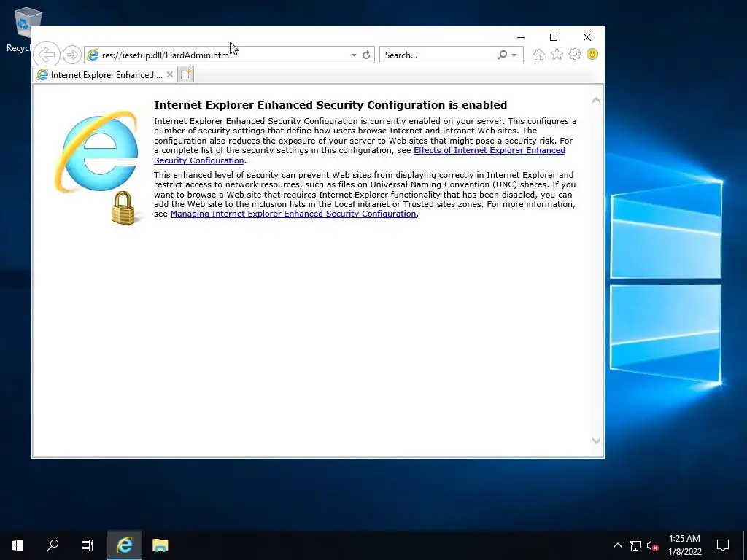The height and width of the screenshot is (560, 747).
Task: Click the search magnifier icon
Action: [502, 55]
